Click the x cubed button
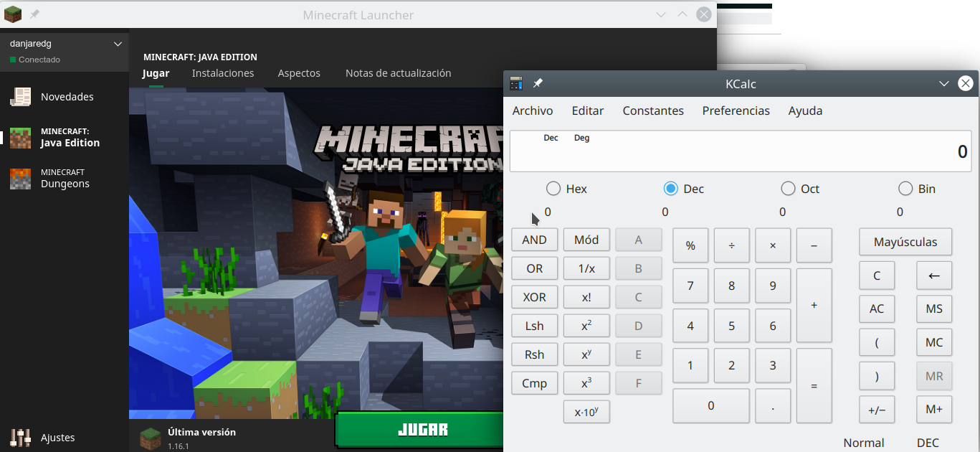980x452 pixels. click(586, 383)
